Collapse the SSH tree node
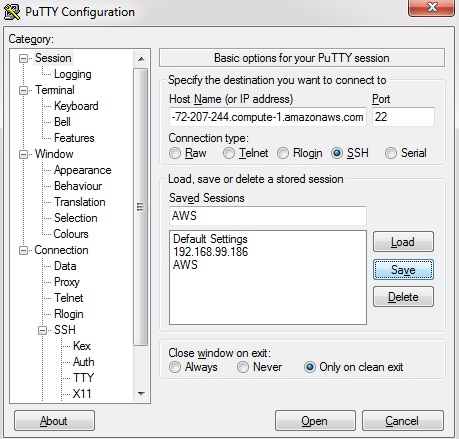 pyautogui.click(x=42, y=330)
